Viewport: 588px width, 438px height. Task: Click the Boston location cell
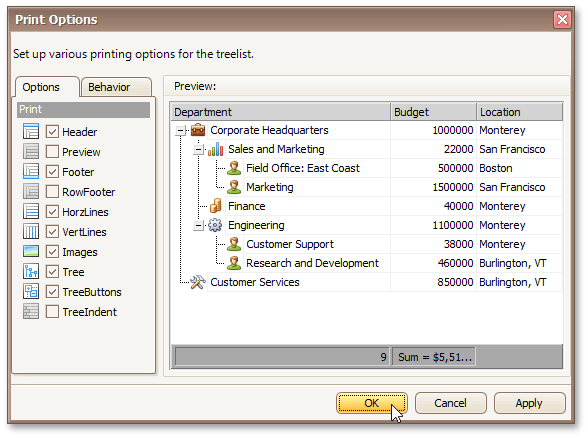click(x=519, y=168)
